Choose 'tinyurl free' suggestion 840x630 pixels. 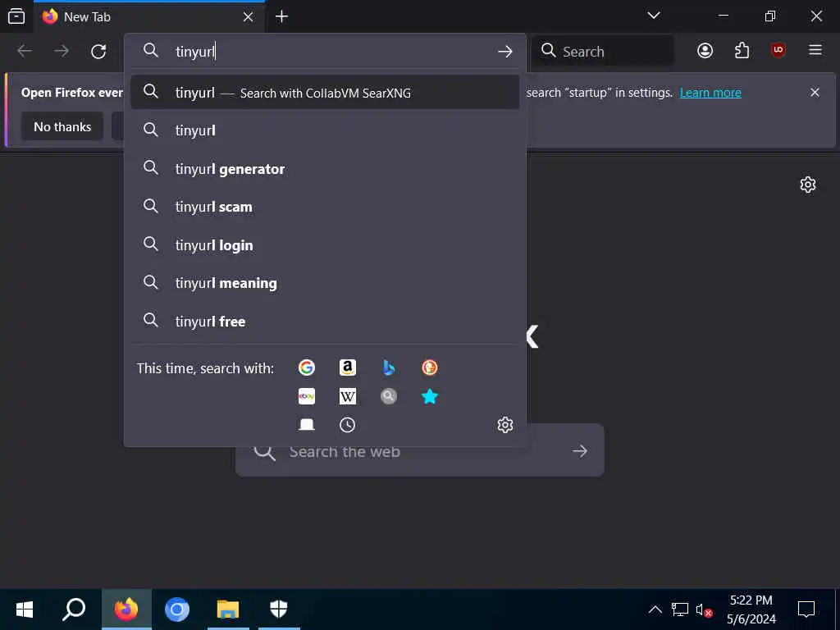click(x=325, y=322)
